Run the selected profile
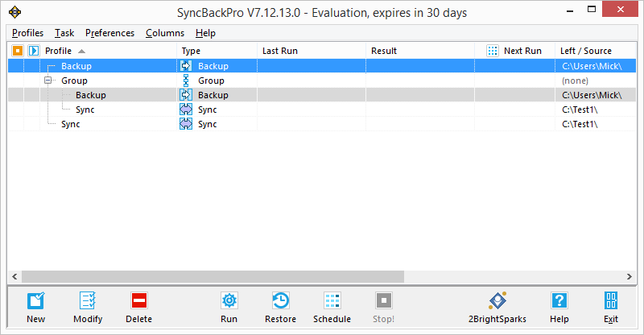The image size is (644, 335). pos(229,301)
